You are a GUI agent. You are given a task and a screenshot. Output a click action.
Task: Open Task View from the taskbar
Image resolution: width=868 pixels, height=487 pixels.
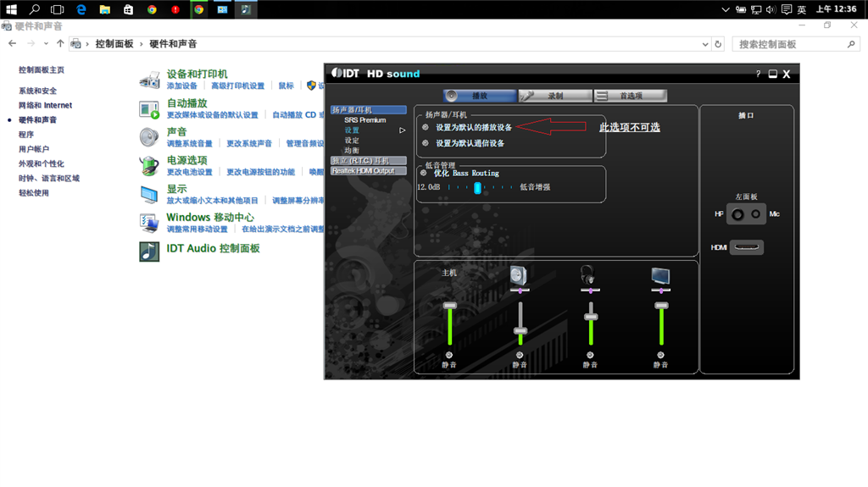57,9
